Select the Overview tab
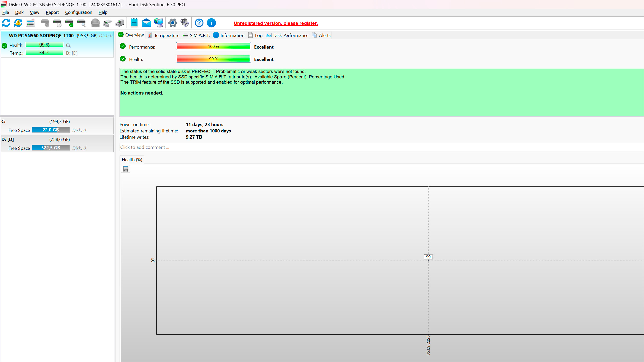The image size is (644, 362). [x=131, y=35]
